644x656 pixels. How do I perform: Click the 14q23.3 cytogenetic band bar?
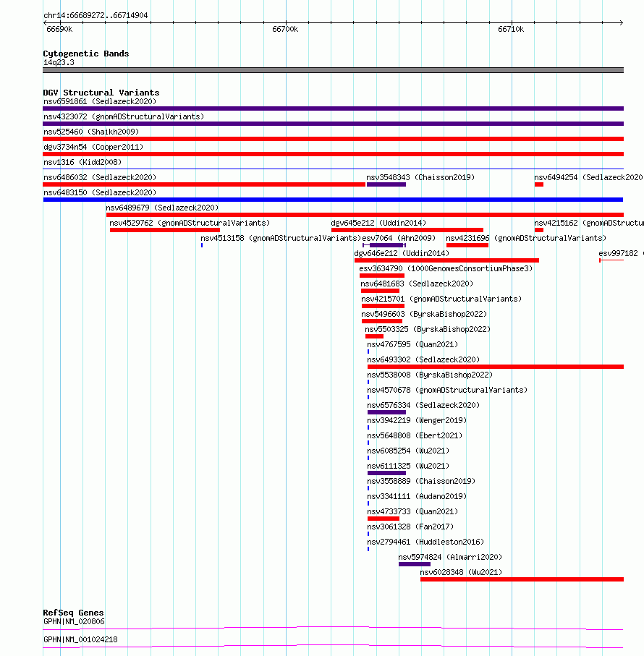click(333, 70)
